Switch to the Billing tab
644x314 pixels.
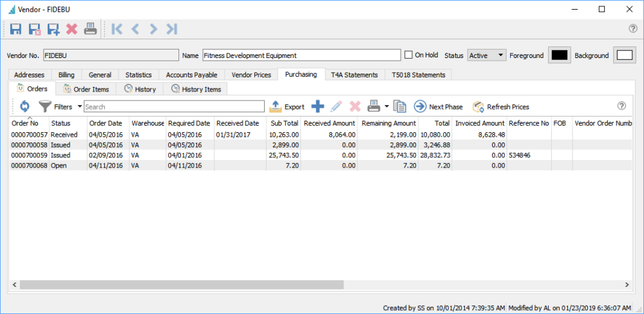pyautogui.click(x=66, y=75)
